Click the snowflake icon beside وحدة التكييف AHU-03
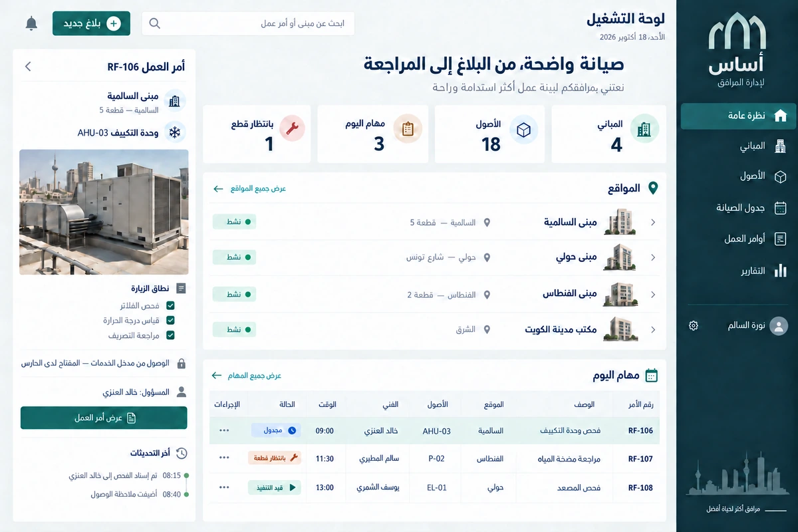 [x=175, y=132]
